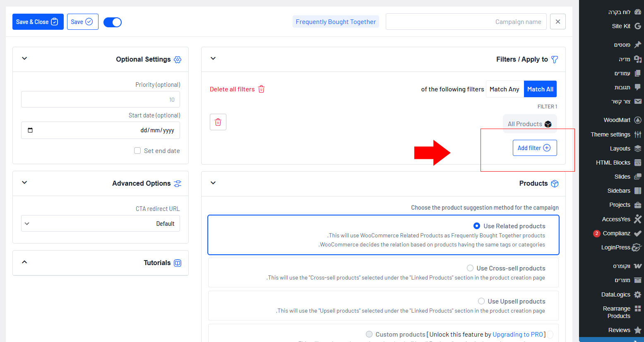Select the Match All filter mode
Viewport: 644px width, 342px height.
point(540,89)
